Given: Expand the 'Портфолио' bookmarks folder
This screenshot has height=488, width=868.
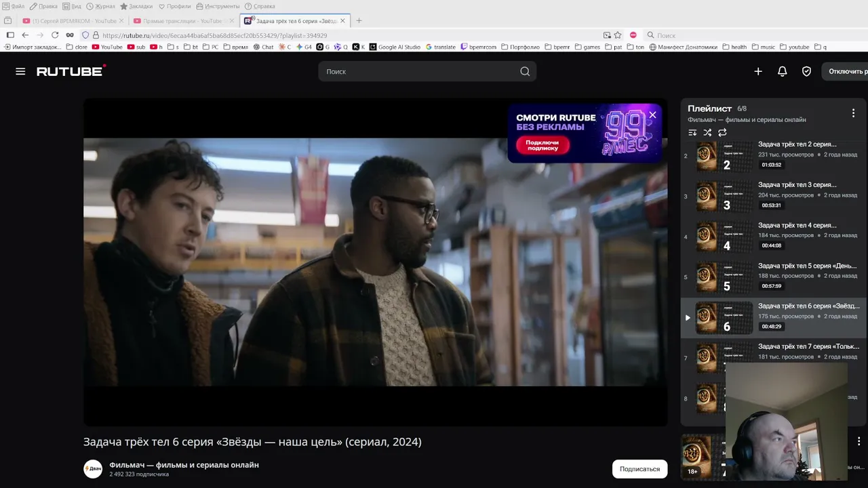Looking at the screenshot, I should click(x=520, y=47).
